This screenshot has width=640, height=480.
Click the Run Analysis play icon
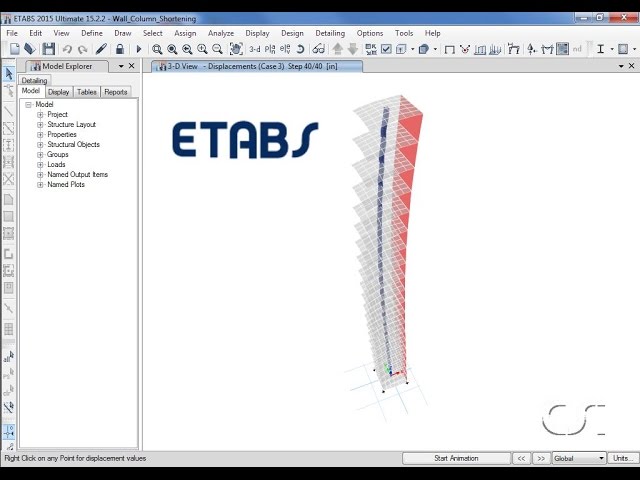point(139,49)
